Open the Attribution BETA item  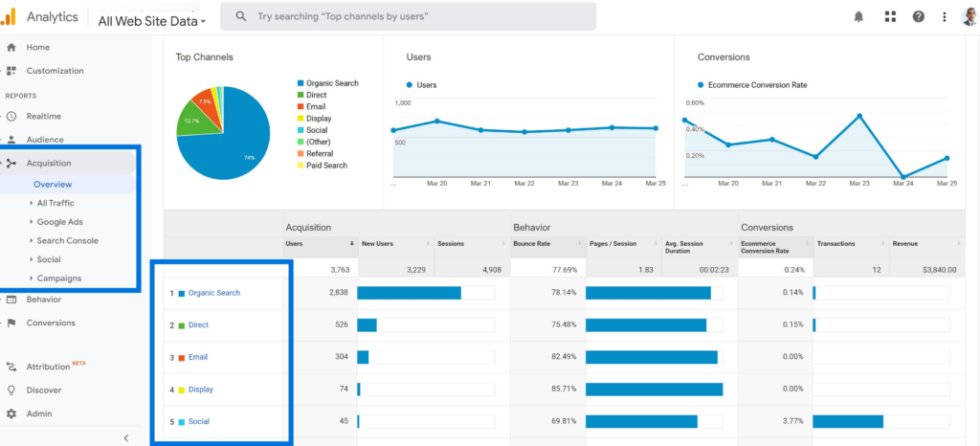(x=56, y=367)
